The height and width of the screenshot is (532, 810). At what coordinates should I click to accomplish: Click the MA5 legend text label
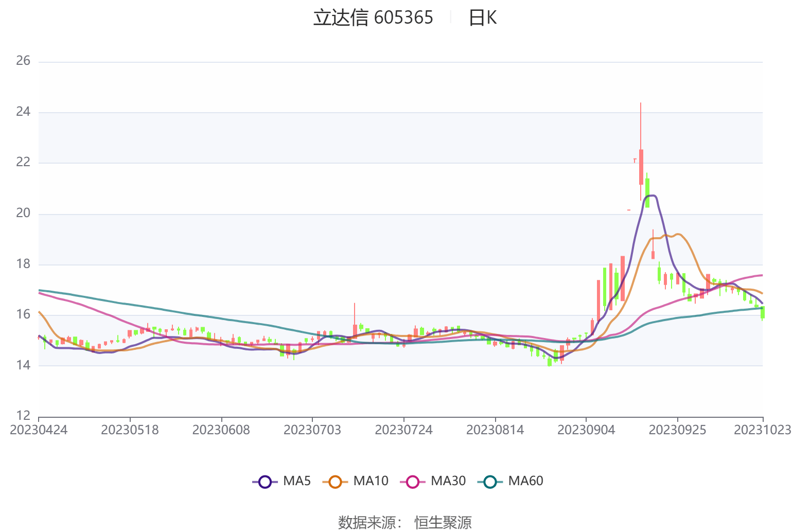point(297,481)
